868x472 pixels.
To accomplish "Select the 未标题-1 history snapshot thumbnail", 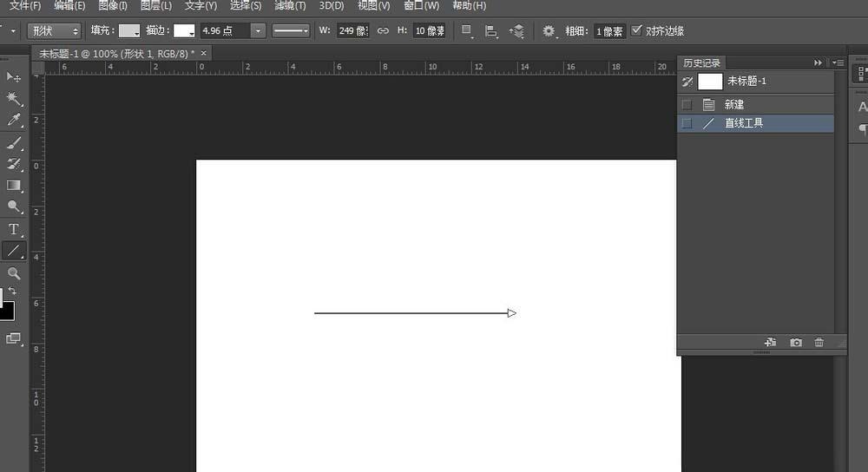I will pyautogui.click(x=710, y=82).
